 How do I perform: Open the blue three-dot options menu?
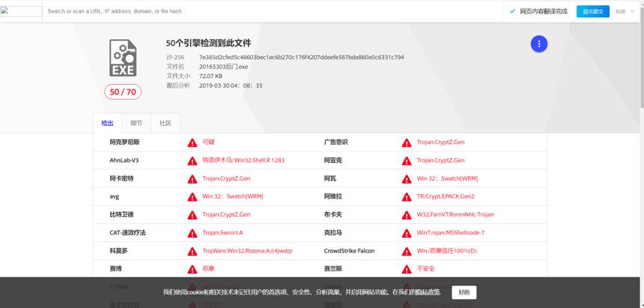pyautogui.click(x=539, y=43)
